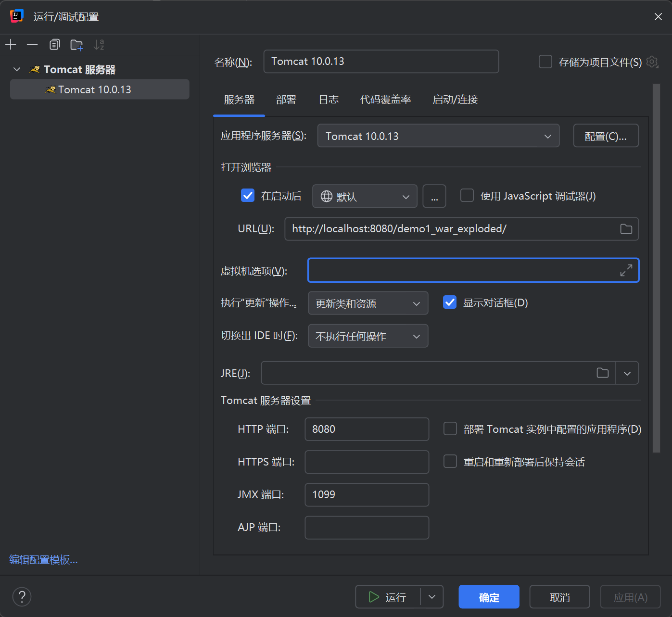Switch to 代码覆盖率 tab

pos(386,100)
